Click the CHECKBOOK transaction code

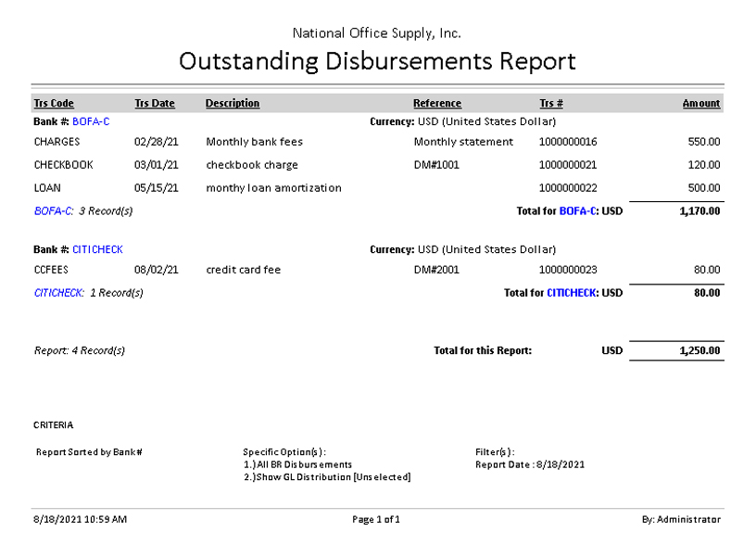pyautogui.click(x=64, y=165)
